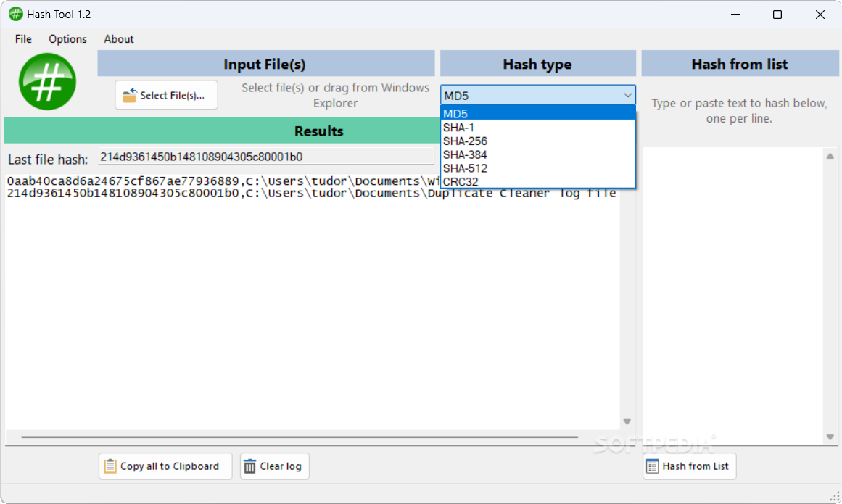Screen dimensions: 842x504
Task: Click into the Hash from list text area
Action: [733, 295]
